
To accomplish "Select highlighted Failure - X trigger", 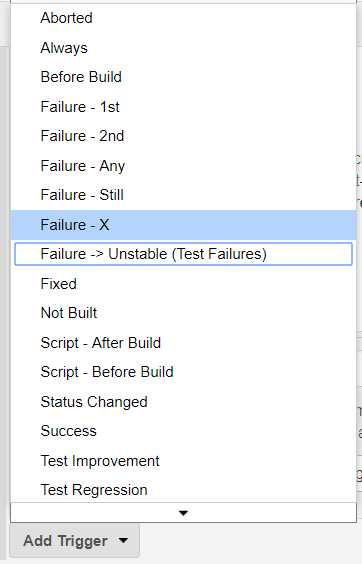I will [184, 225].
